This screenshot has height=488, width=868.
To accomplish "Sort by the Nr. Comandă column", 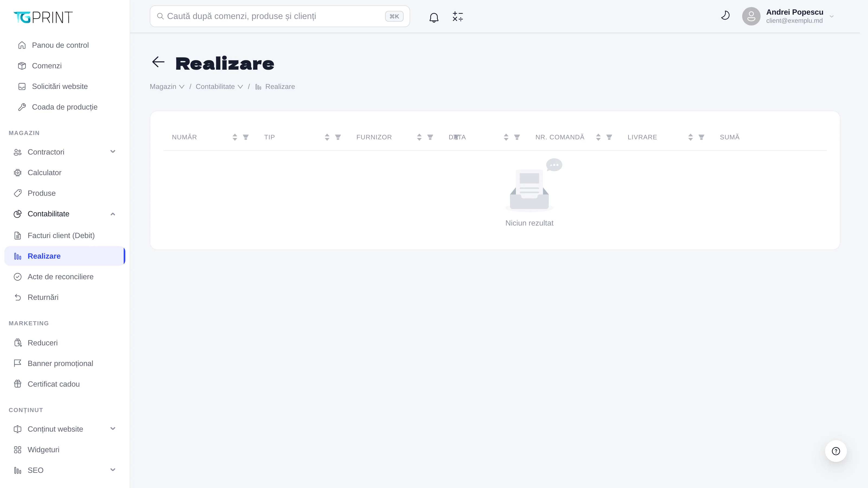I will point(598,137).
